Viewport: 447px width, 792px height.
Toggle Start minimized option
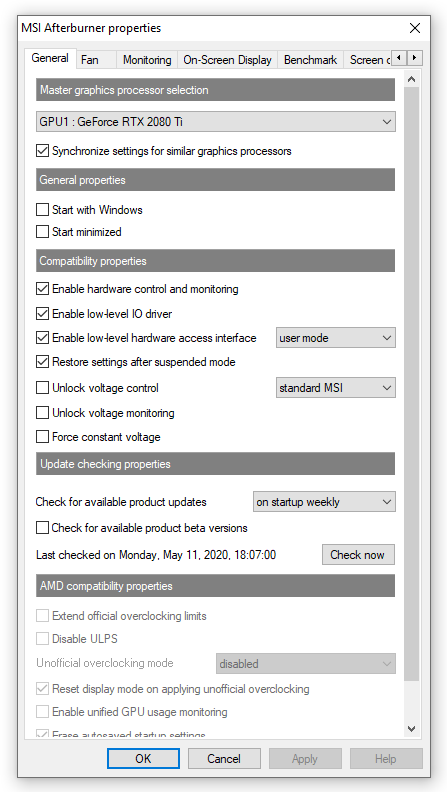[42, 232]
